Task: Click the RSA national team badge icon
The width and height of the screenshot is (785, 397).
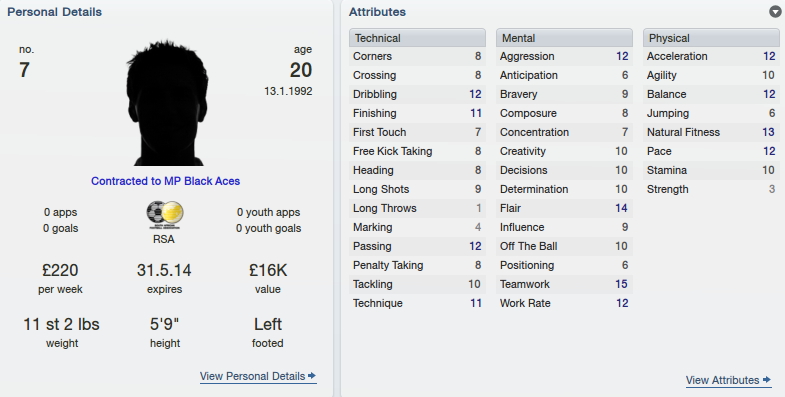Action: click(165, 215)
